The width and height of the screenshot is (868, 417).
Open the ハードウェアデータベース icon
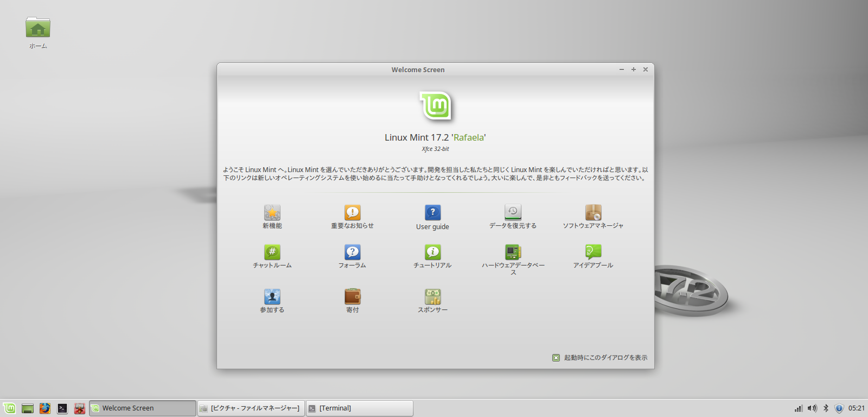click(513, 252)
